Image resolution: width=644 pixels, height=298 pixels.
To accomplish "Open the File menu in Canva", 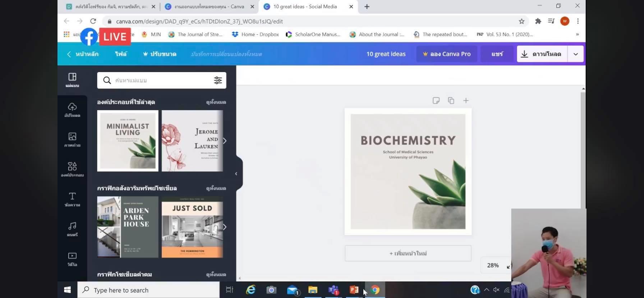I will tap(121, 54).
